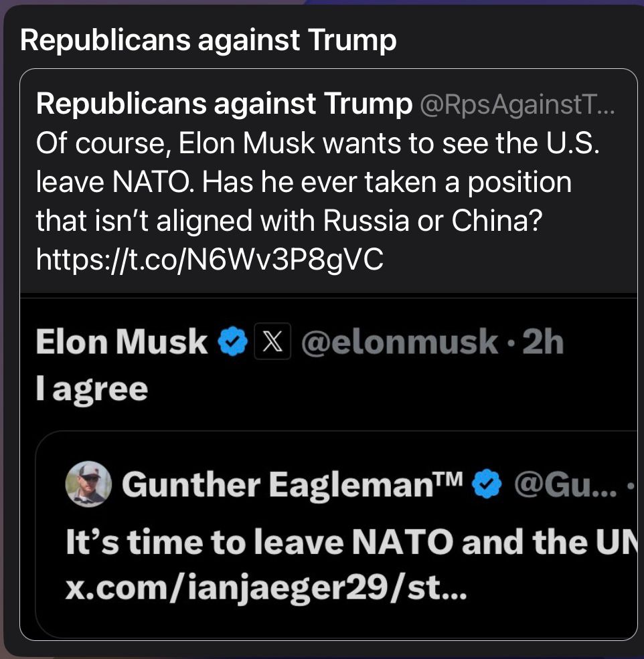Screen dimensions: 644x659
Task: Click Gunther Eagleman's blue verified badge
Action: point(487,484)
